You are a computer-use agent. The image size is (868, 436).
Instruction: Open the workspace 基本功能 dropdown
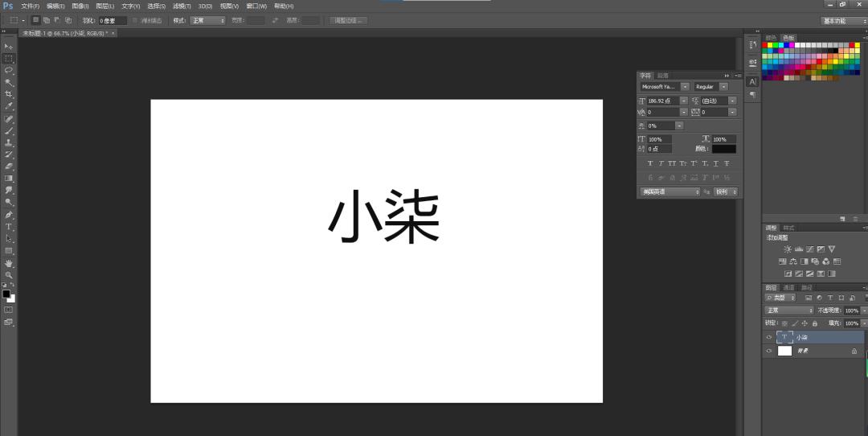(x=843, y=20)
